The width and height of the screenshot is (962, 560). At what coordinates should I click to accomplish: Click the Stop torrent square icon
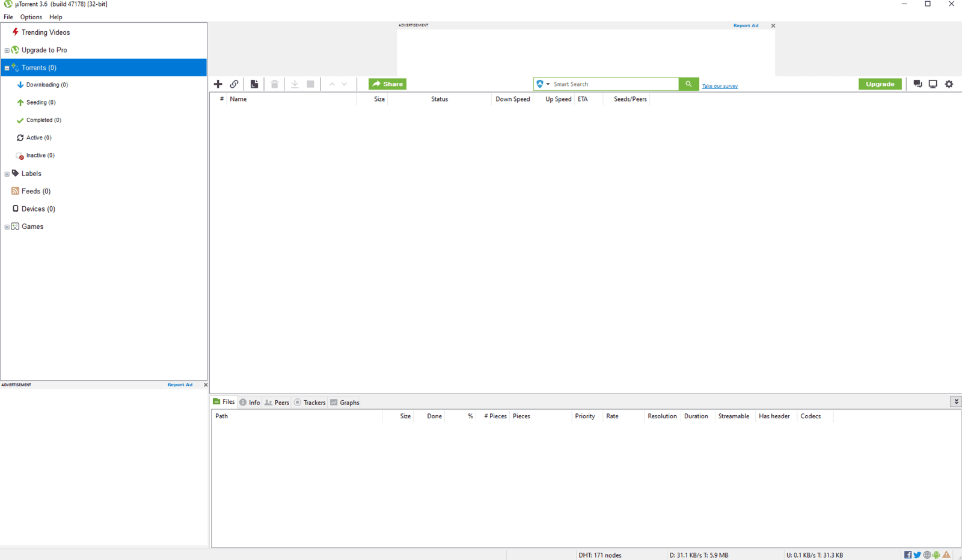(x=310, y=84)
